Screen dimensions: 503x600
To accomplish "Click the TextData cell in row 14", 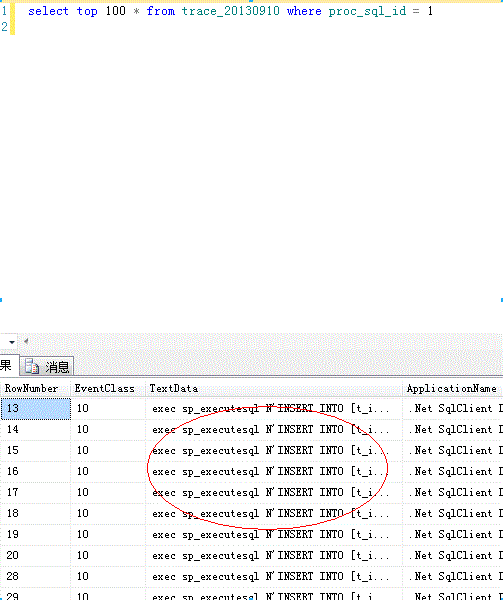I will click(274, 430).
